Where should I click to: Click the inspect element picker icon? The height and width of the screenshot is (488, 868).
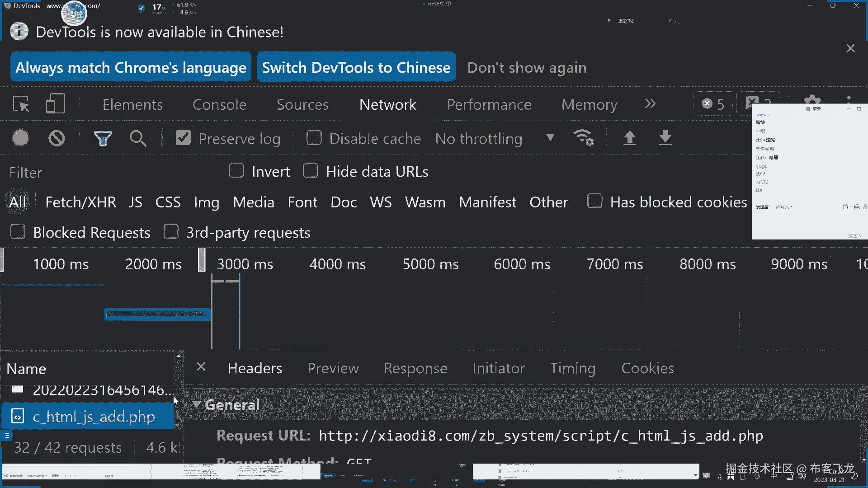pyautogui.click(x=21, y=104)
